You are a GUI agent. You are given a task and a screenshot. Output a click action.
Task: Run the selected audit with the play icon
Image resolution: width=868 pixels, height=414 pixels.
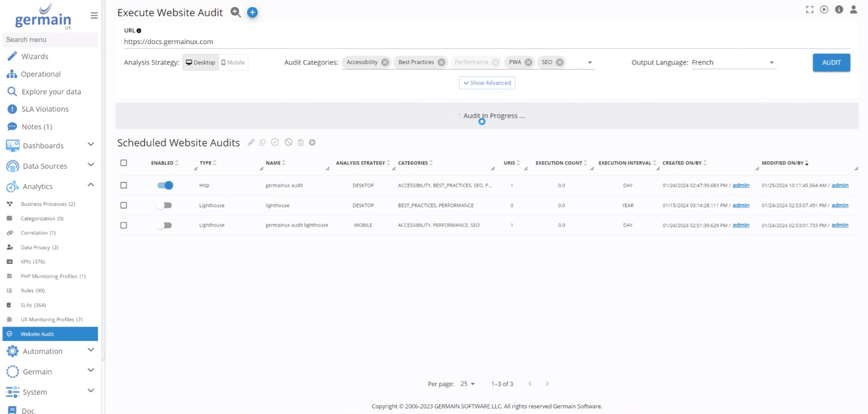tap(312, 142)
